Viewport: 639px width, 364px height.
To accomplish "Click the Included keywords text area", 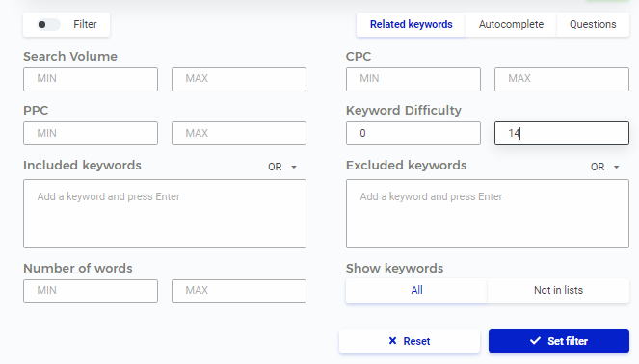I will coord(165,214).
